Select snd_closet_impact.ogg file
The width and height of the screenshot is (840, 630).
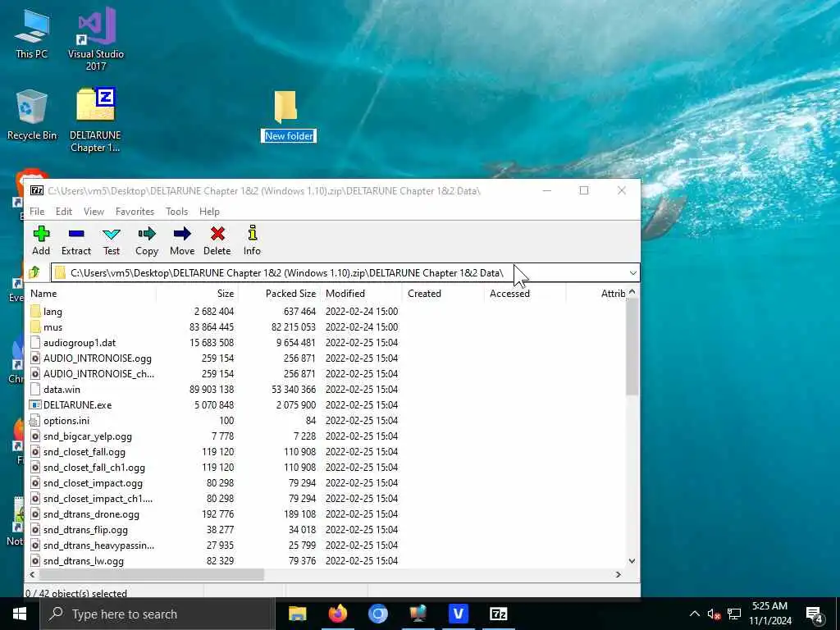click(93, 482)
